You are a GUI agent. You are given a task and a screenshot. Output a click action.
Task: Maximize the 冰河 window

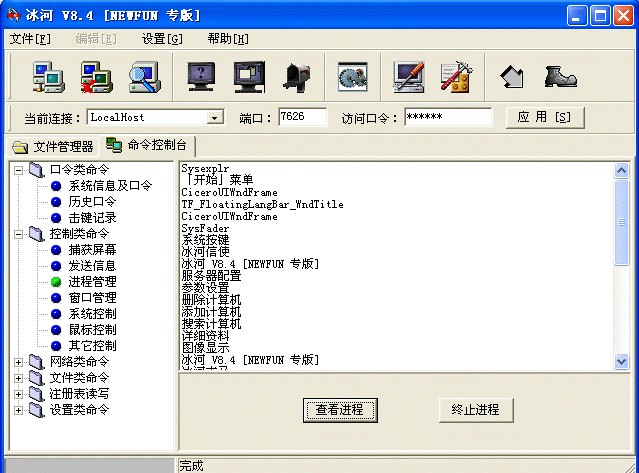point(600,16)
